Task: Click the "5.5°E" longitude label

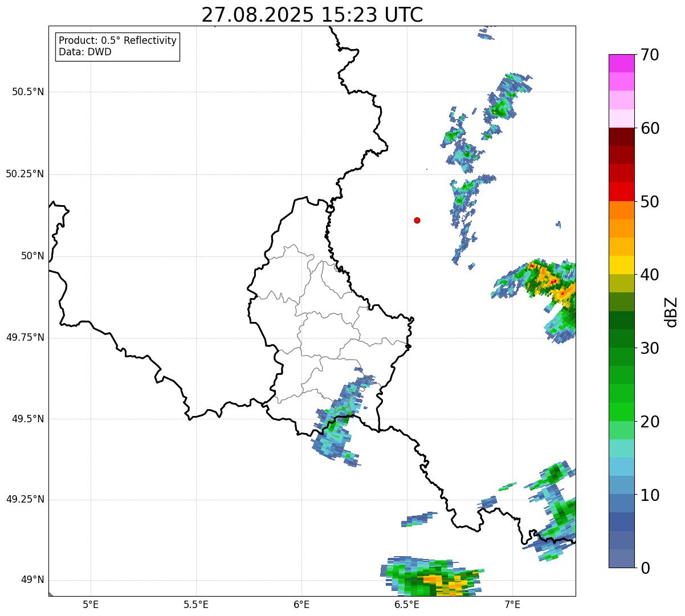Action: point(196,605)
